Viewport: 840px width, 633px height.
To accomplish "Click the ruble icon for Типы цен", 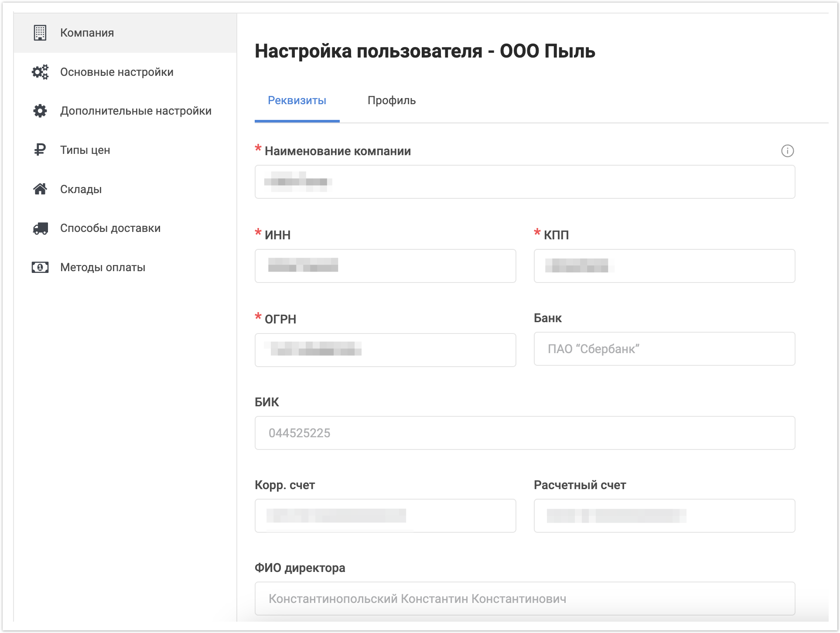I will click(40, 150).
